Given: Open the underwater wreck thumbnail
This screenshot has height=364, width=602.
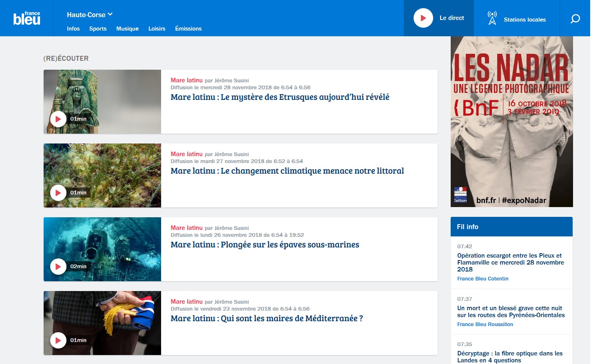Looking at the screenshot, I should point(102,249).
